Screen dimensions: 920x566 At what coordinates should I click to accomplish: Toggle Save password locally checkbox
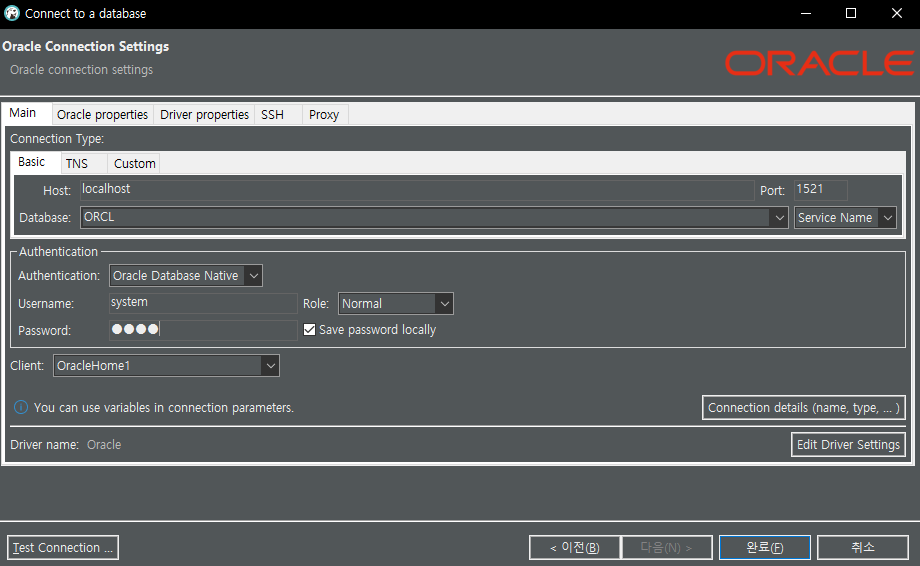click(x=309, y=330)
